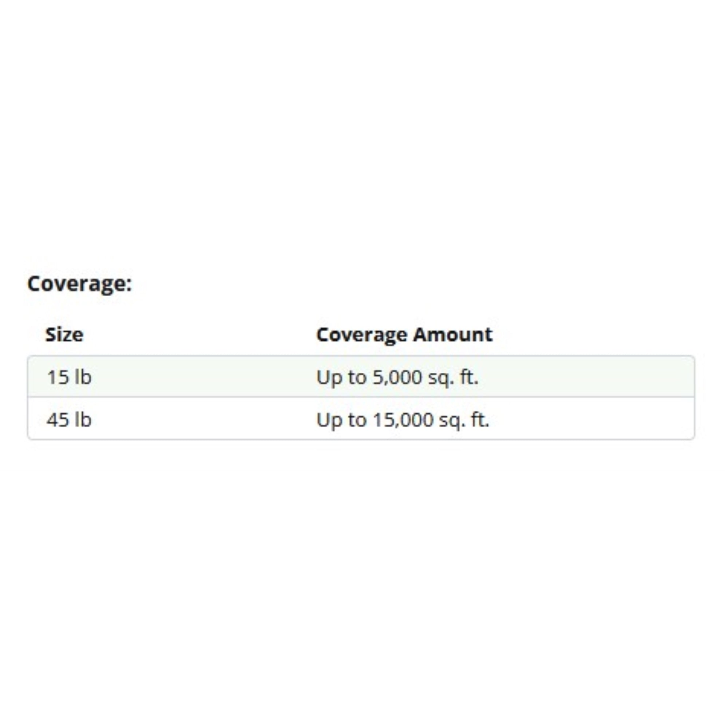Select the "15 lb" size cell

pos(69,377)
